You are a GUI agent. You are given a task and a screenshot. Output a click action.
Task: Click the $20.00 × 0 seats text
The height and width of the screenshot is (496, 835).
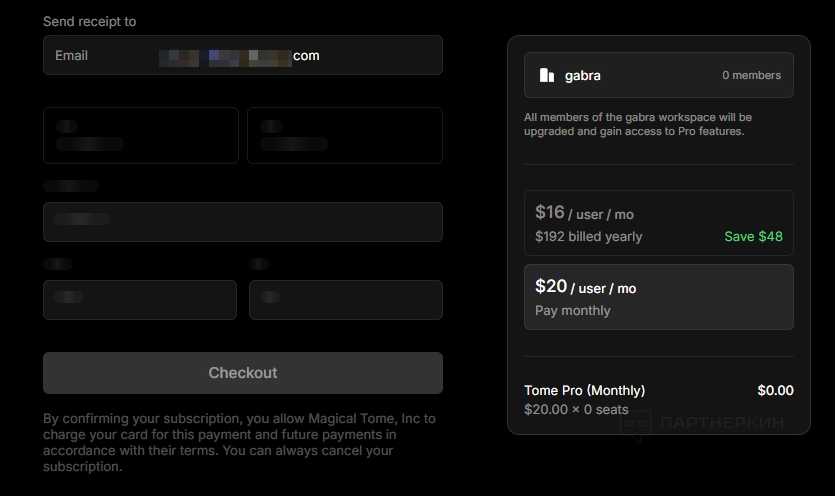click(576, 409)
